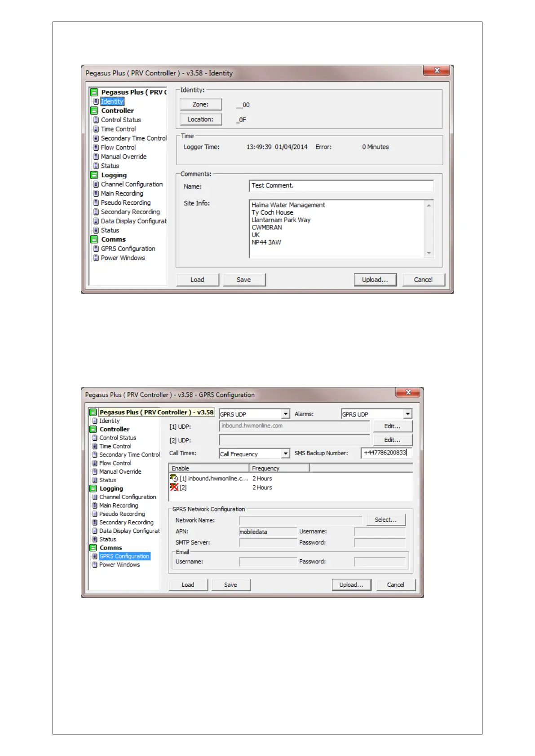The width and height of the screenshot is (535, 756).
Task: Click the APN field showing mobiledata
Action: (268, 532)
